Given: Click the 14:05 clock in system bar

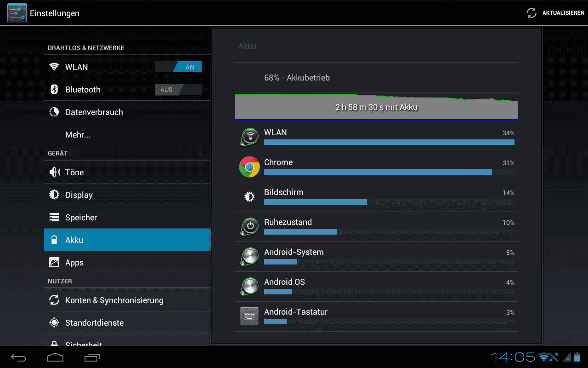Looking at the screenshot, I should [x=513, y=357].
